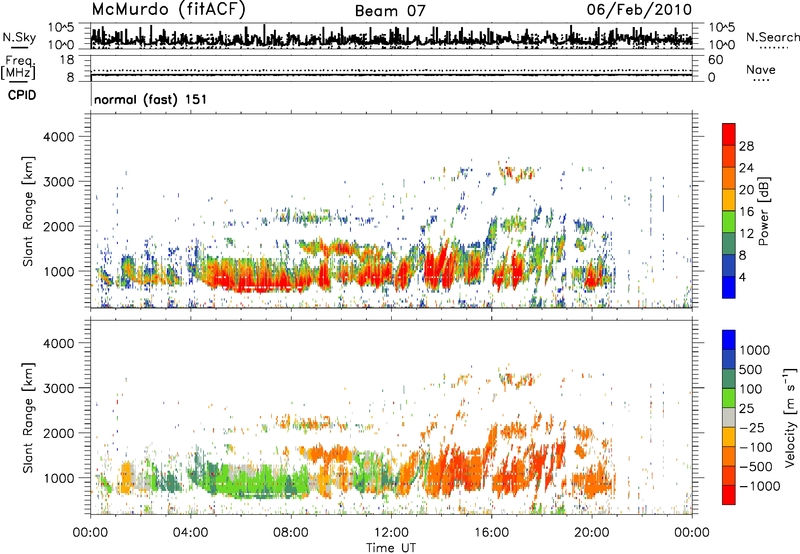The height and width of the screenshot is (554, 800).
Task: Pick the light green segment of the Power colorbar
Action: (x=729, y=222)
